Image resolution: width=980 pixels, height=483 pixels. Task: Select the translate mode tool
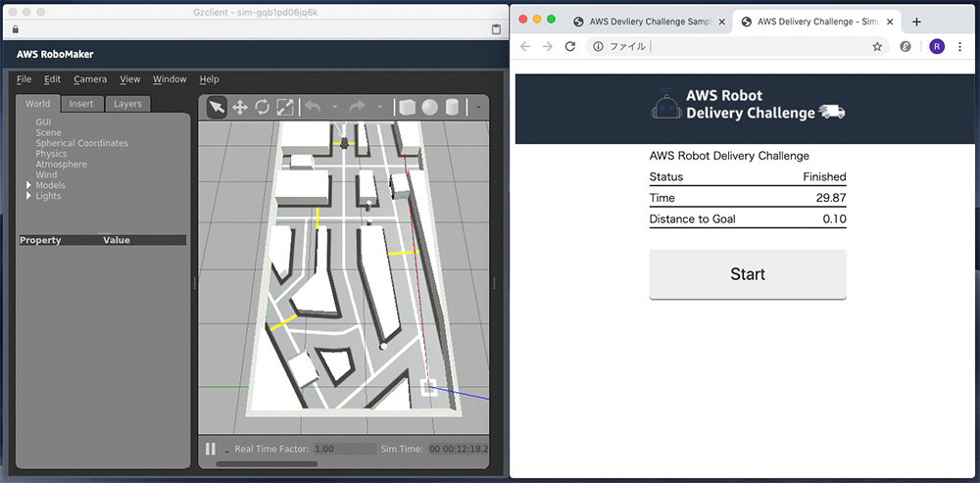pyautogui.click(x=240, y=108)
